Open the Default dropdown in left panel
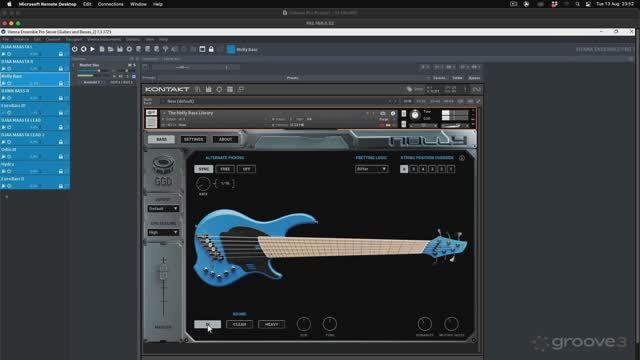 pos(163,209)
